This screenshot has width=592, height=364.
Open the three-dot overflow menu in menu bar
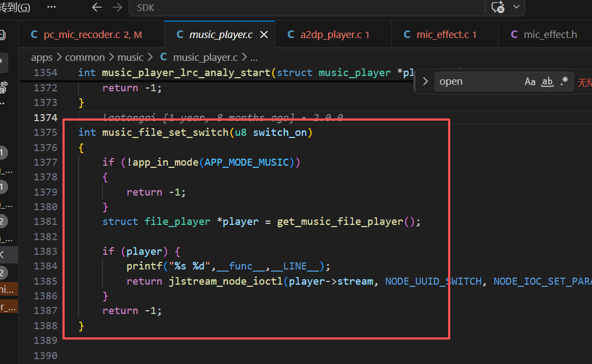tap(52, 7)
